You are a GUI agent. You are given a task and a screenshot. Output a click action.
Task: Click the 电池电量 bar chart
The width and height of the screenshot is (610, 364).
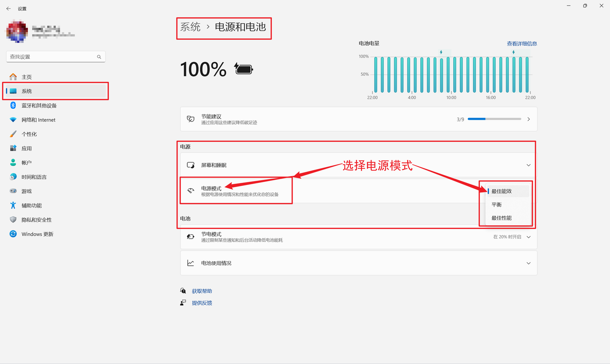(x=452, y=74)
